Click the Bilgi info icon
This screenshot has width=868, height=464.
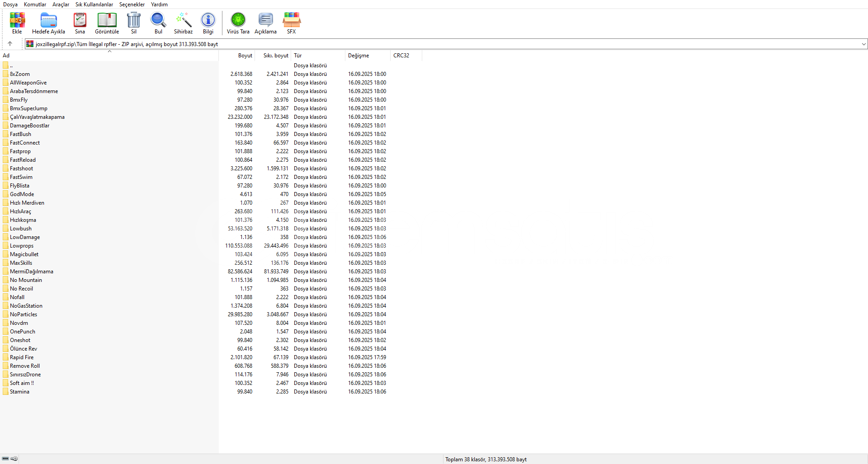[x=208, y=20]
